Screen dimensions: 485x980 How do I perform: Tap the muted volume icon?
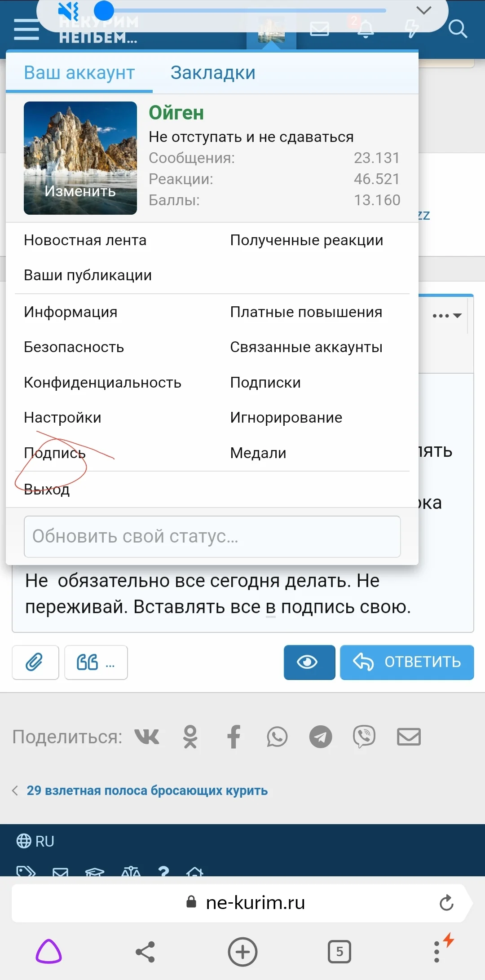(x=69, y=11)
